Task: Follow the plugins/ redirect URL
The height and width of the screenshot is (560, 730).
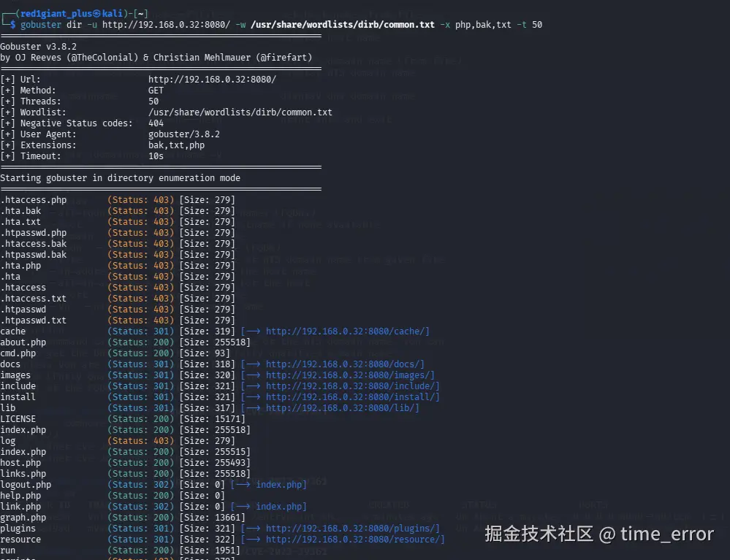Action: 350,529
